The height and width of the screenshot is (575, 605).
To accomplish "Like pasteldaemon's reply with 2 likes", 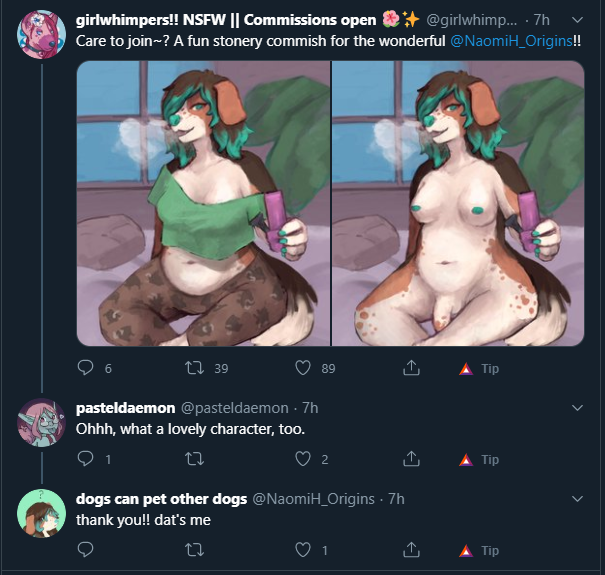I will coord(303,459).
